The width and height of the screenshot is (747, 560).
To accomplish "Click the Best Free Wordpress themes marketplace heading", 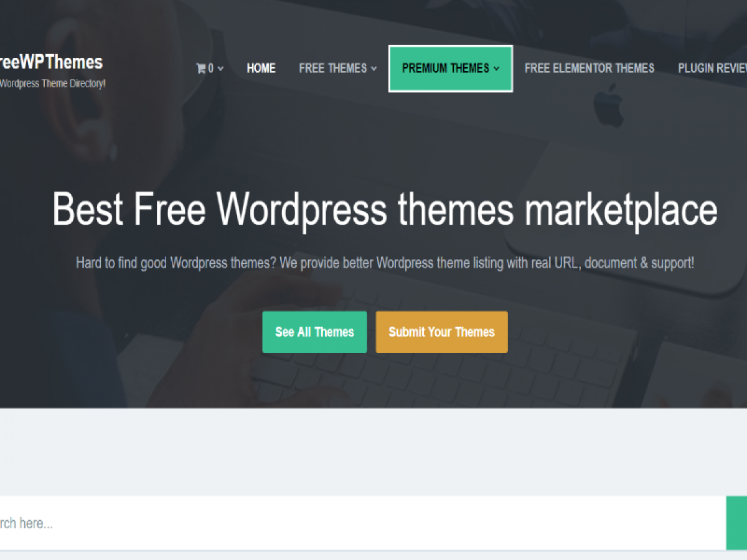I will click(385, 210).
